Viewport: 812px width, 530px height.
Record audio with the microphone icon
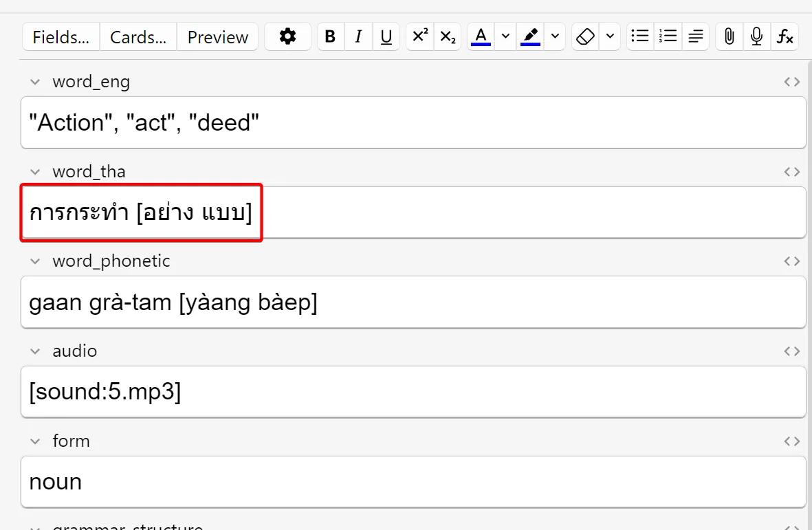756,36
